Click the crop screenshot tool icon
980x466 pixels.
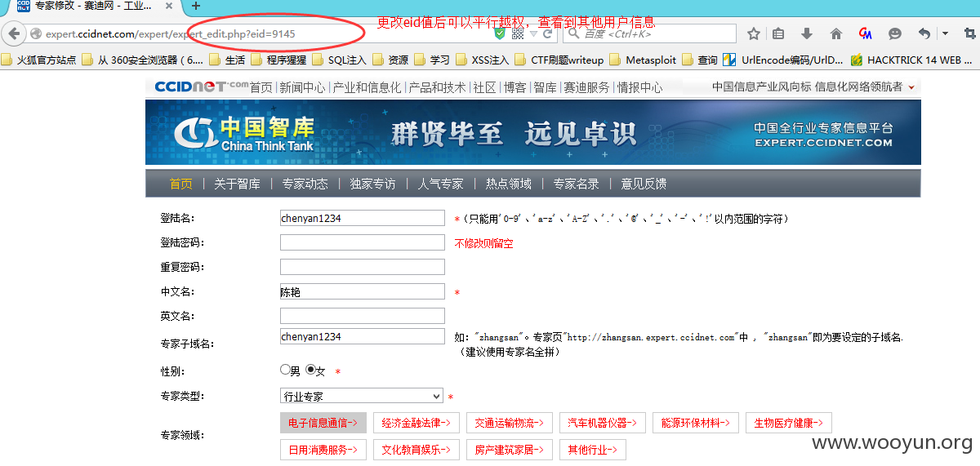(969, 34)
